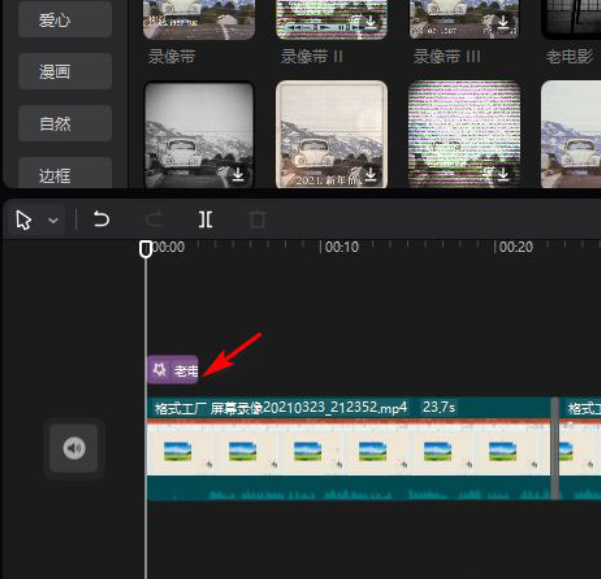Image resolution: width=601 pixels, height=579 pixels.
Task: Download the 录像带 III effect
Action: coord(504,22)
